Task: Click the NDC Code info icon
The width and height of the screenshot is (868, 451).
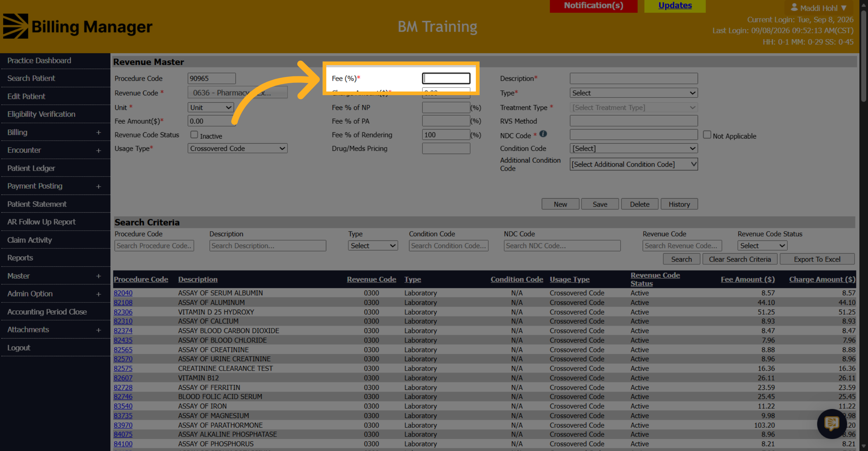Action: click(x=543, y=134)
